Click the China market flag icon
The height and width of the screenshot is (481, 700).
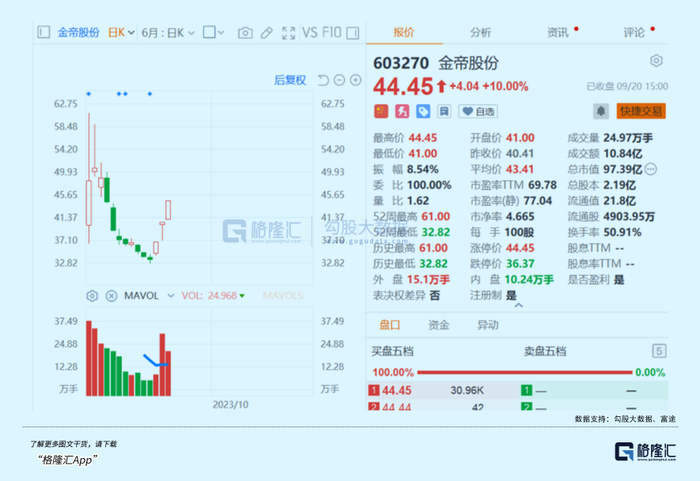(381, 111)
